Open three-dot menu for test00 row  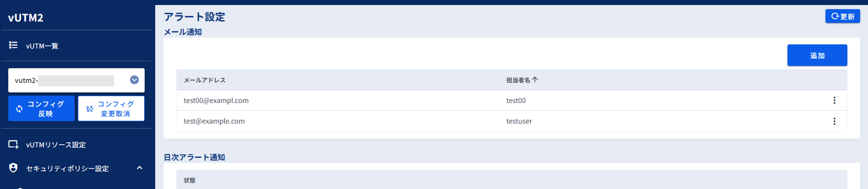pyautogui.click(x=834, y=100)
